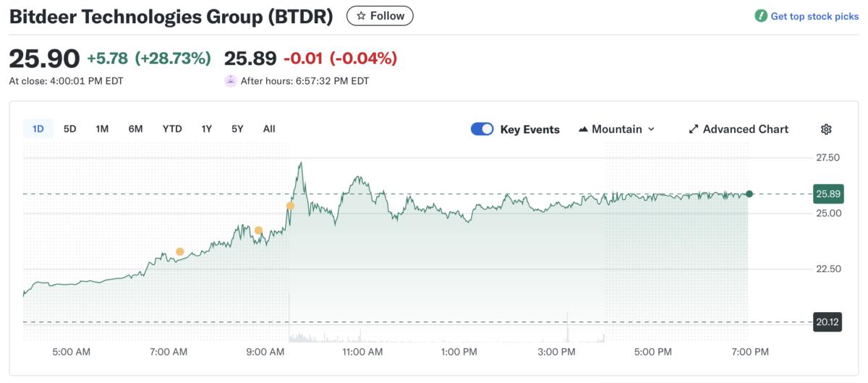Open chart settings gear icon
This screenshot has width=868, height=383.
click(826, 130)
